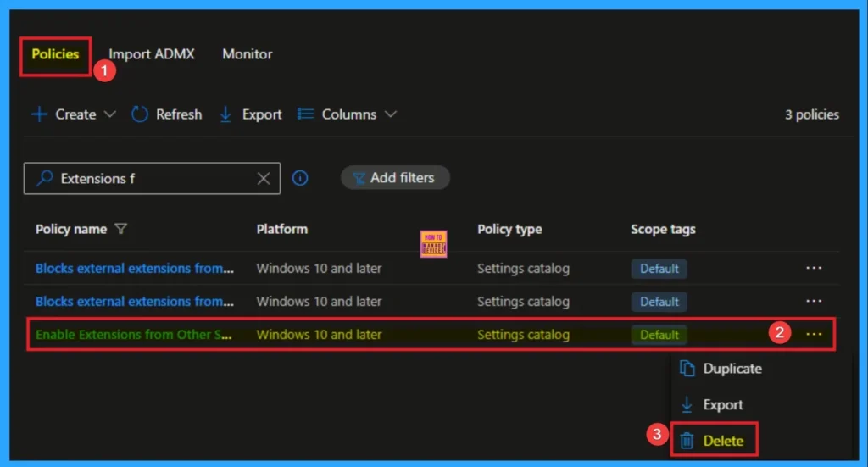
Task: Click the context menu Export arrow icon
Action: [x=687, y=405]
